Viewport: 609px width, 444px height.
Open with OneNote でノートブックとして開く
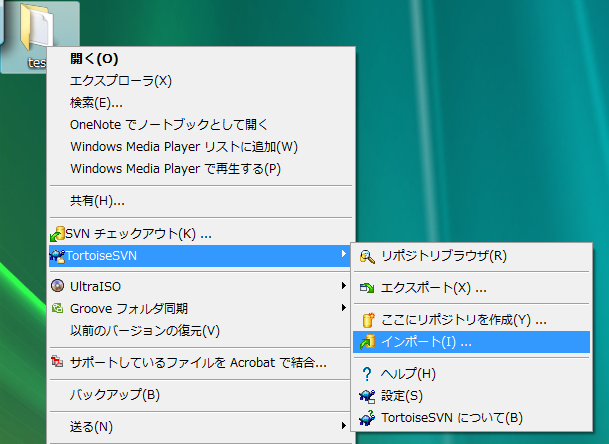click(x=201, y=125)
